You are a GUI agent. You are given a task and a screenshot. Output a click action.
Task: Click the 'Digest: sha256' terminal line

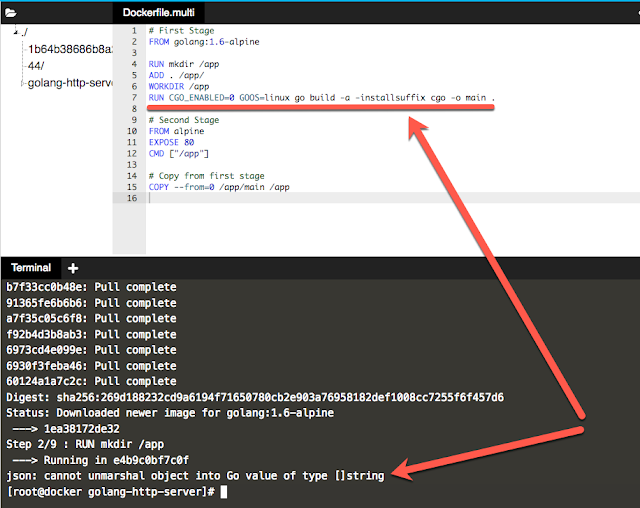pyautogui.click(x=255, y=397)
